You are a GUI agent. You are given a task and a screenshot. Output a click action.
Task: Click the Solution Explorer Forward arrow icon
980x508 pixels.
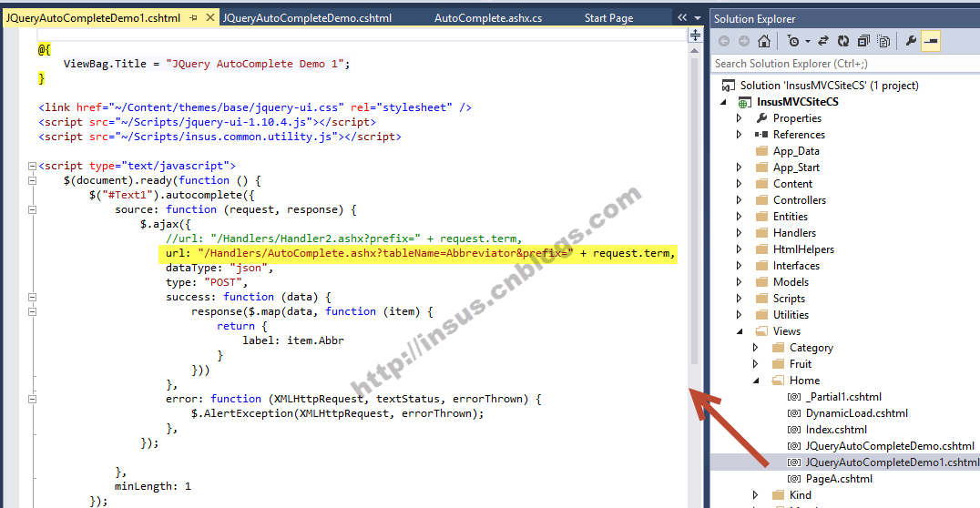tap(744, 41)
